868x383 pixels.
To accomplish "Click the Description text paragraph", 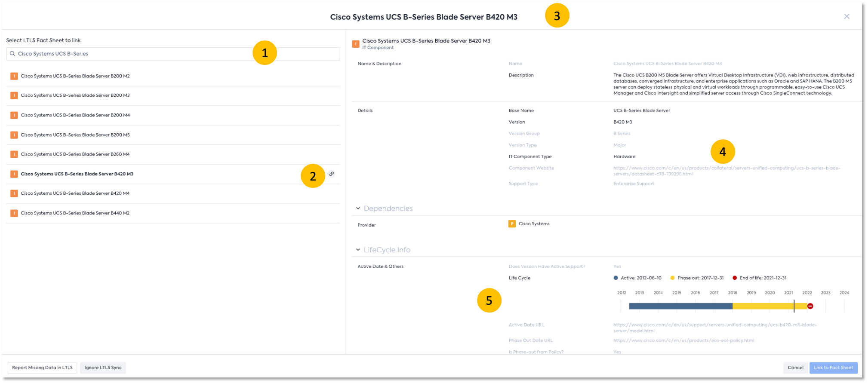I will pyautogui.click(x=734, y=84).
